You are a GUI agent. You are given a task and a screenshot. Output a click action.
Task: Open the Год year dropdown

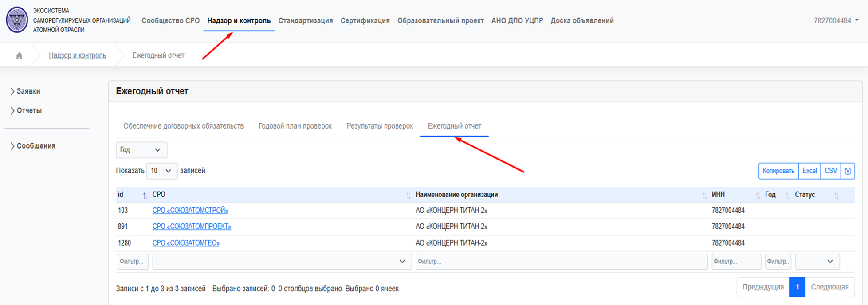click(141, 150)
